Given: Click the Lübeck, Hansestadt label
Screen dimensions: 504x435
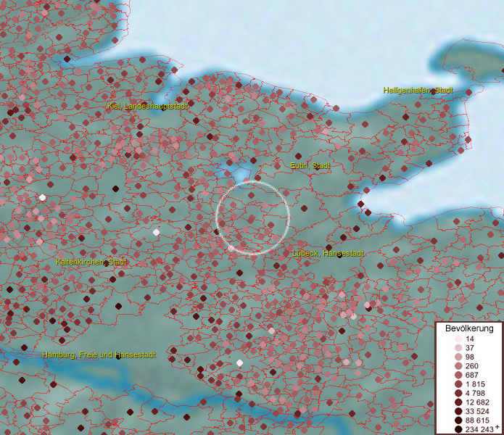Looking at the screenshot, I should pyautogui.click(x=328, y=253).
